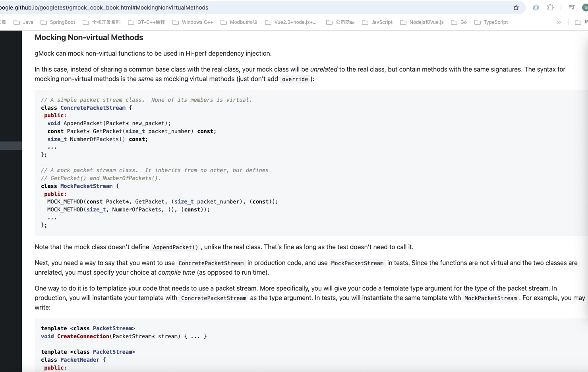Click the inline code word override
Image resolution: width=588 pixels, height=372 pixels.
point(295,79)
